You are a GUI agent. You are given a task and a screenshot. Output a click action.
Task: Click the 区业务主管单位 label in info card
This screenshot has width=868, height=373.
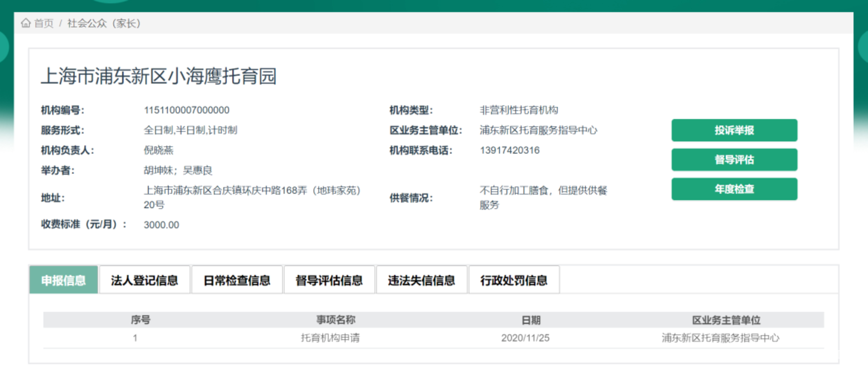(425, 130)
